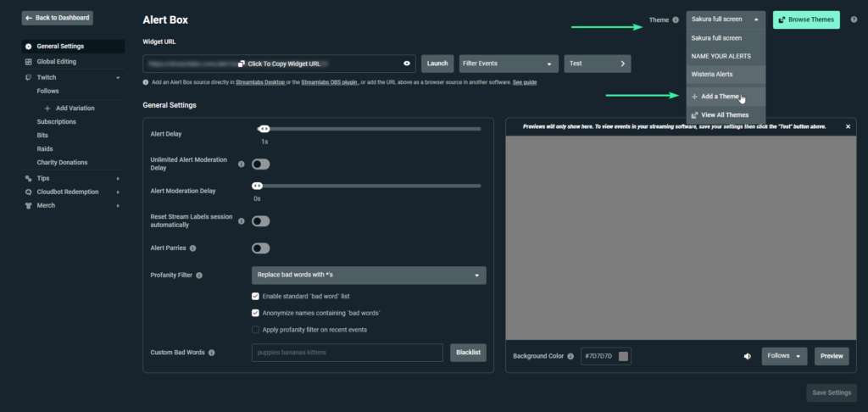Click the Global Editing grid icon
The image size is (868, 412).
[29, 62]
